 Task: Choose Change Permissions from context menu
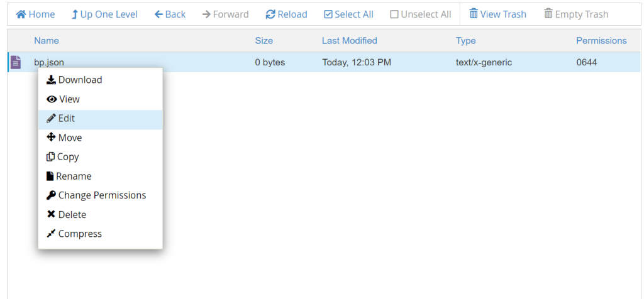coord(100,195)
